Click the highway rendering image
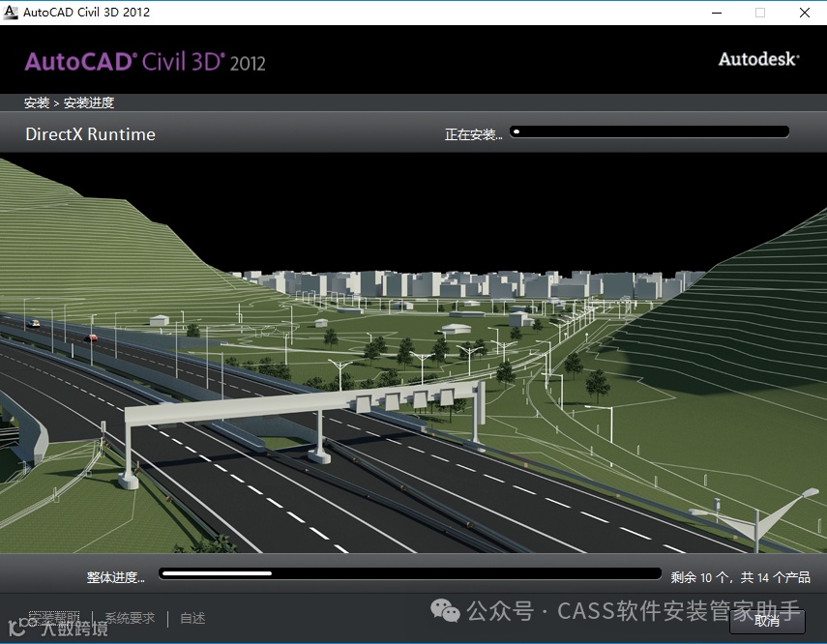The image size is (827, 644). coord(414,353)
